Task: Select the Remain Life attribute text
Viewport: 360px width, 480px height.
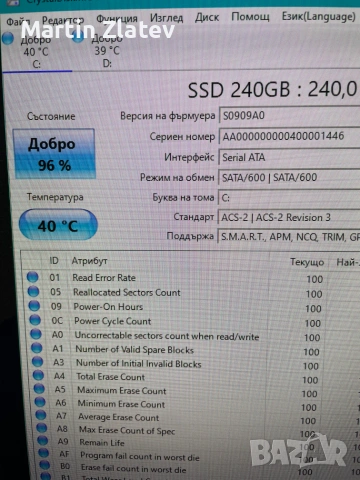Action: [102, 443]
